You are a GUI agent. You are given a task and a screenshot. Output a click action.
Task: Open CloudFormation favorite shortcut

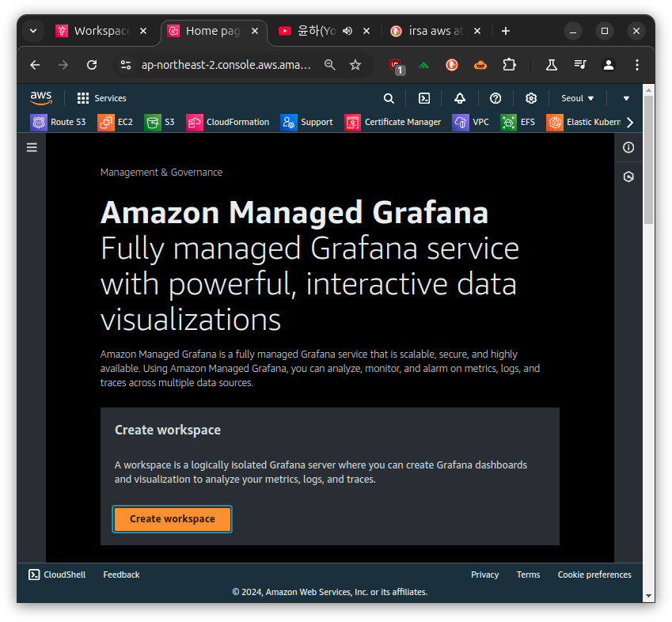(x=228, y=122)
